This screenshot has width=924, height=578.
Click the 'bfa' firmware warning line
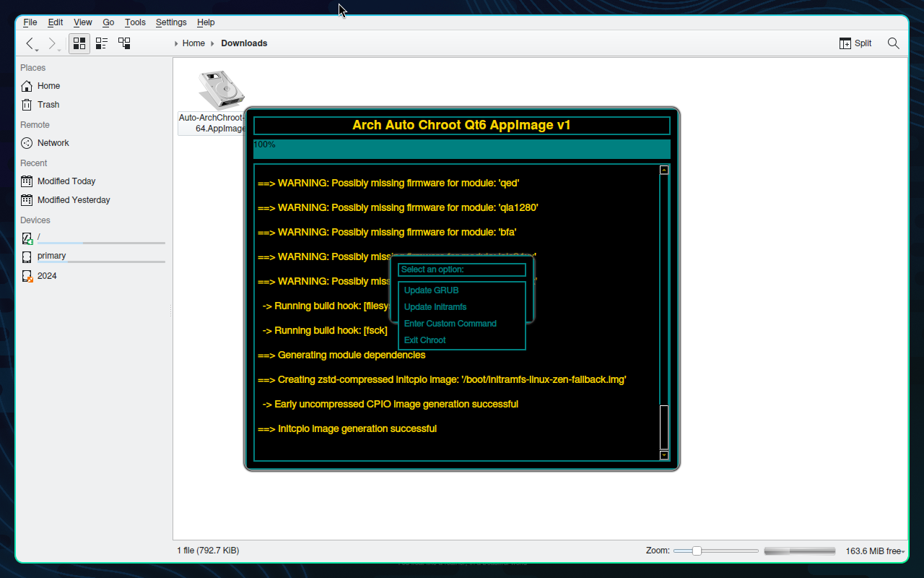click(387, 232)
